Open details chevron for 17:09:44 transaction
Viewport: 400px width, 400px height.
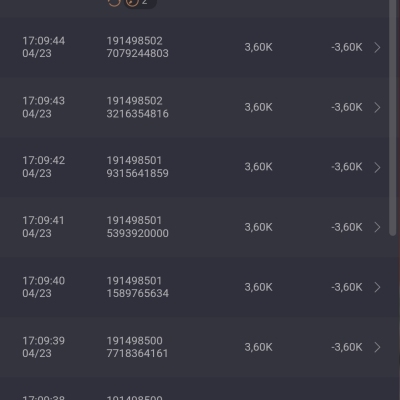[377, 47]
